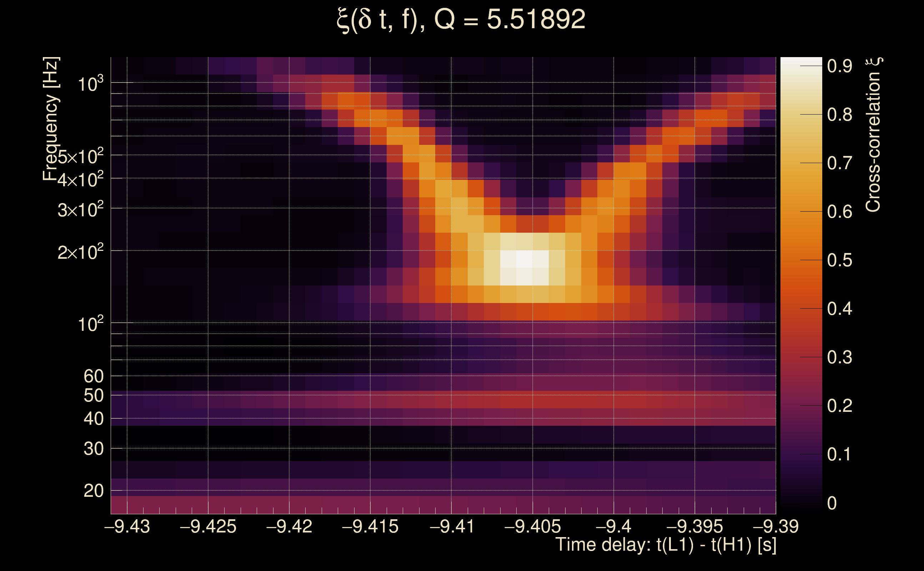The width and height of the screenshot is (924, 571).
Task: Click the 0 label on the color bar
Action: click(x=832, y=504)
